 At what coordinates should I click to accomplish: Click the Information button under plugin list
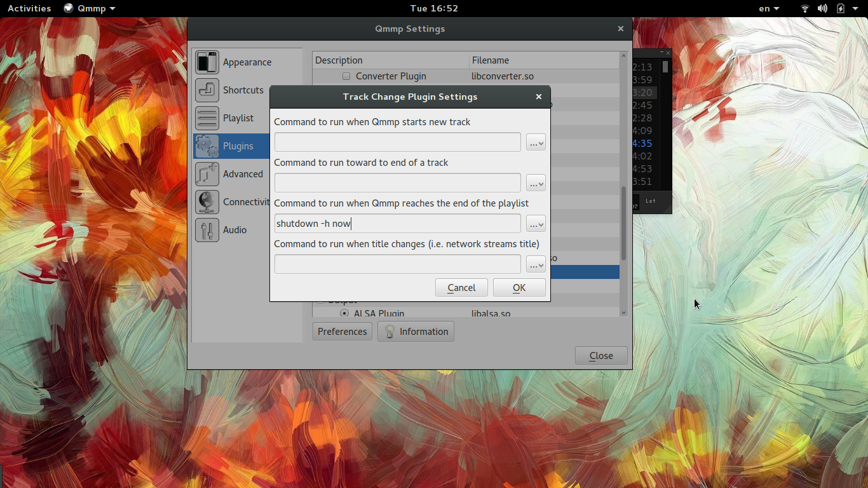(x=416, y=332)
